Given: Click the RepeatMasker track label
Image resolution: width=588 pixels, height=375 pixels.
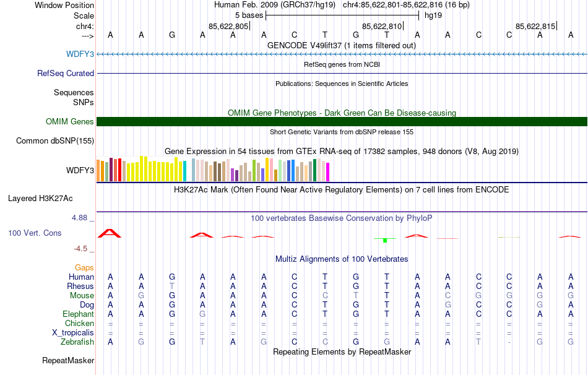Looking at the screenshot, I should pos(68,360).
